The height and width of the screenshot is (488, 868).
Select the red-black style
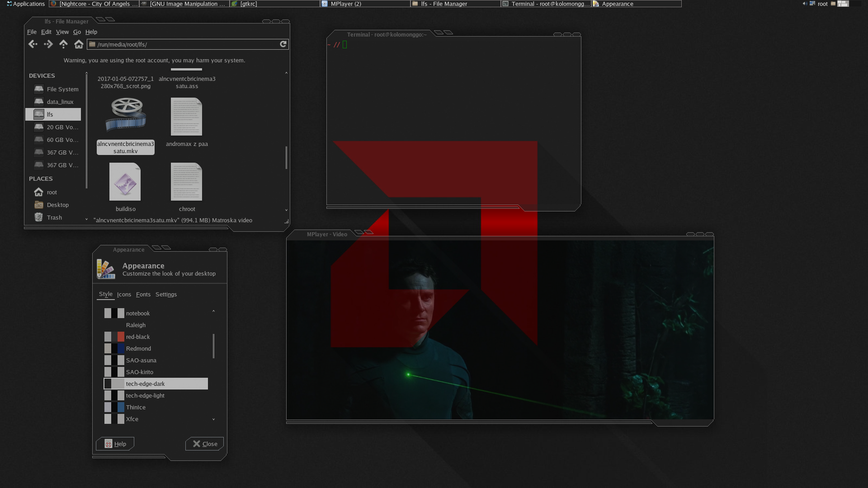point(156,337)
